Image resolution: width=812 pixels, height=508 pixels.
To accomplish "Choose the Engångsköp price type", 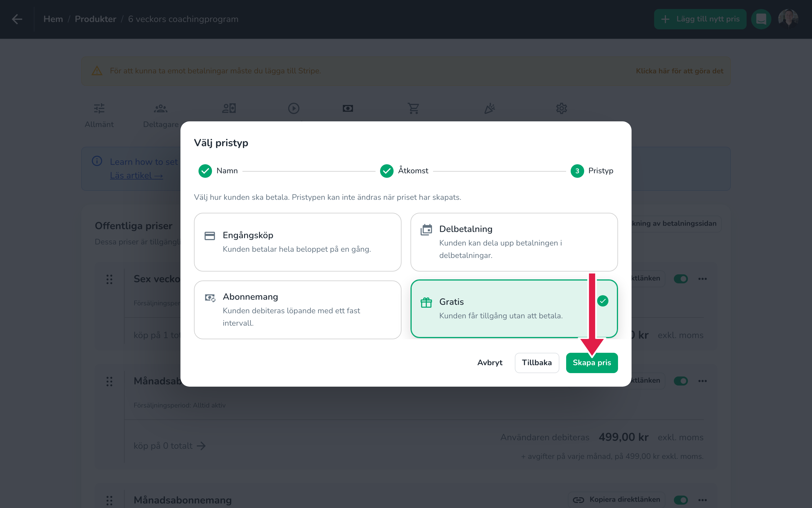I will pyautogui.click(x=297, y=242).
